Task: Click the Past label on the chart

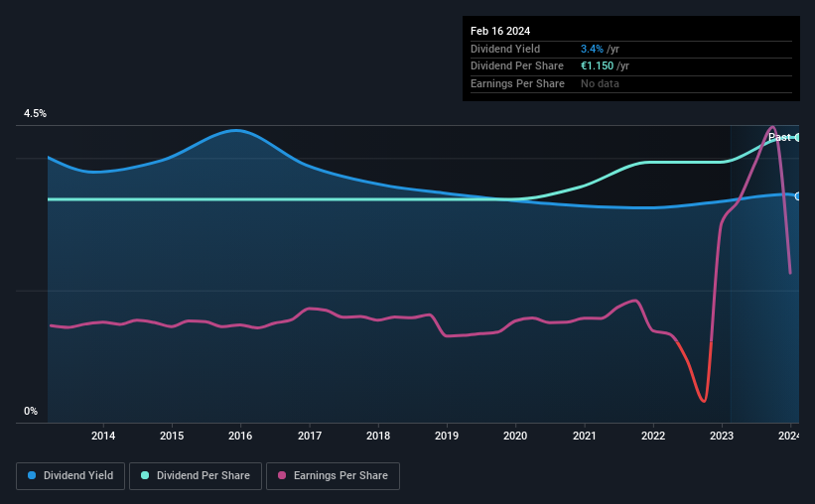Action: (779, 137)
